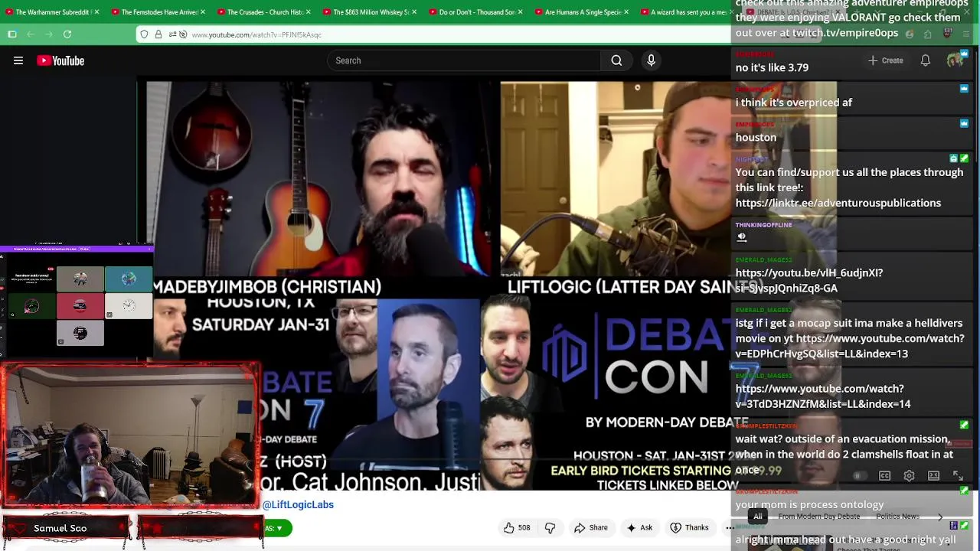Open video player settings gear
The width and height of the screenshot is (980, 551).
pyautogui.click(x=909, y=476)
